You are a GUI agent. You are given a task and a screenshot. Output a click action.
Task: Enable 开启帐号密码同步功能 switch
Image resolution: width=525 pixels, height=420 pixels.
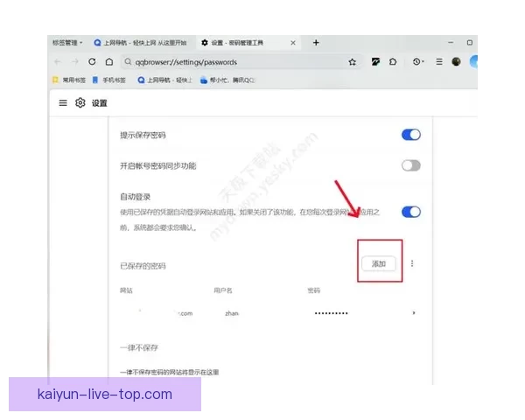[411, 165]
